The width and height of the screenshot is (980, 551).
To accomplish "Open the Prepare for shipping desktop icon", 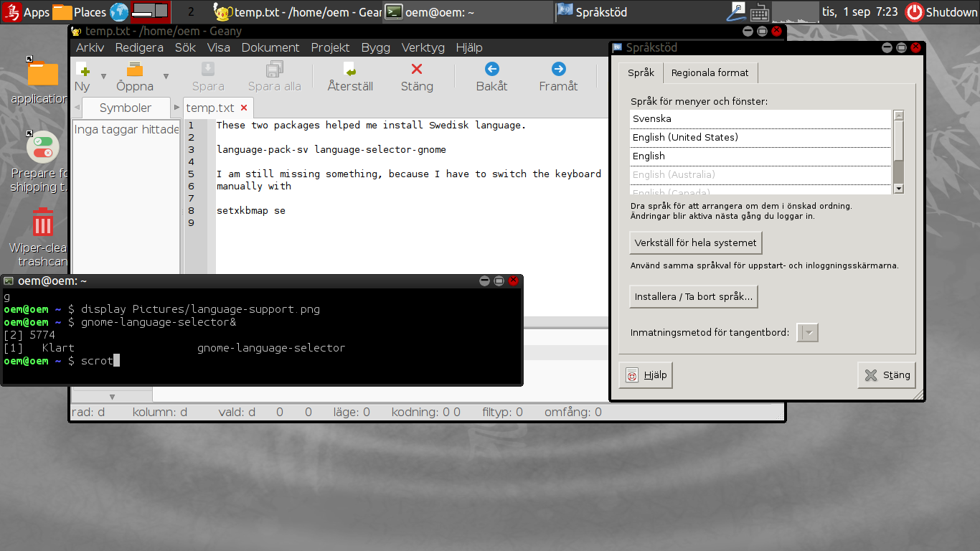I will 43,147.
